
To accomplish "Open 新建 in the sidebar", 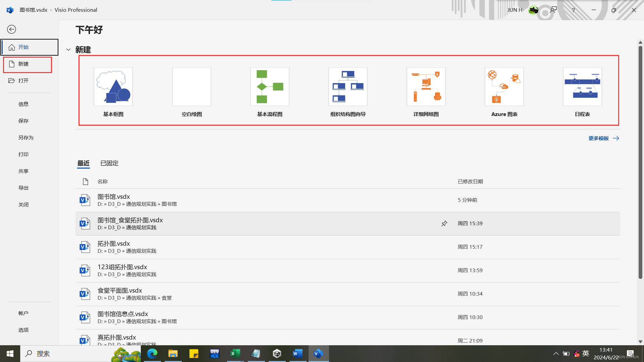I will tap(23, 64).
